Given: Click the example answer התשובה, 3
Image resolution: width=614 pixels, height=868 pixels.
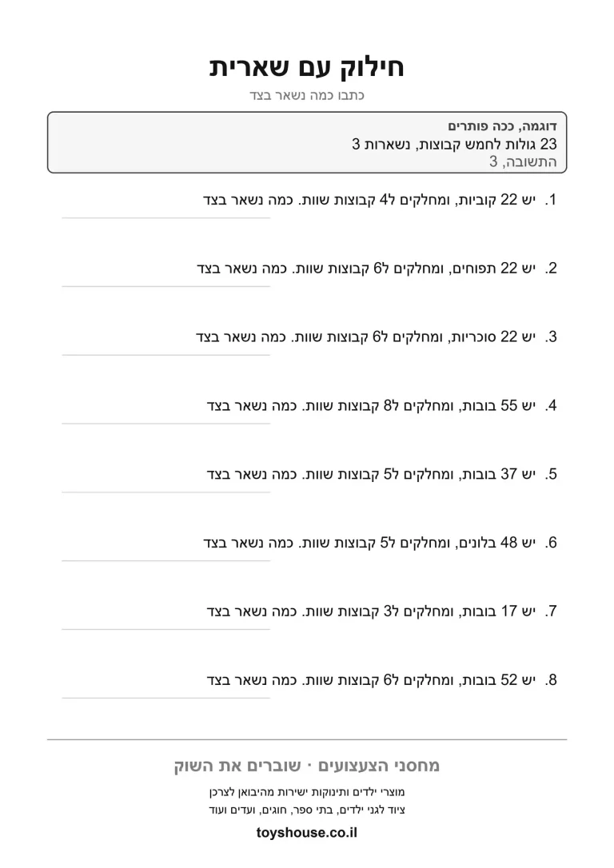Looking at the screenshot, I should tap(523, 161).
